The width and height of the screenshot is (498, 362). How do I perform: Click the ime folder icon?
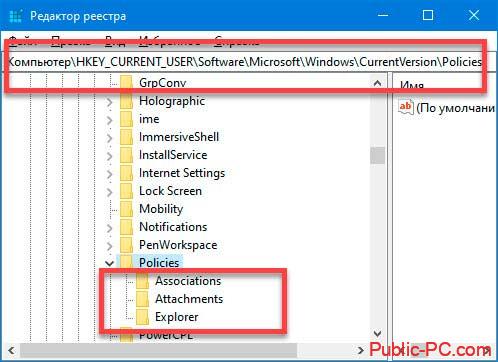[126, 119]
